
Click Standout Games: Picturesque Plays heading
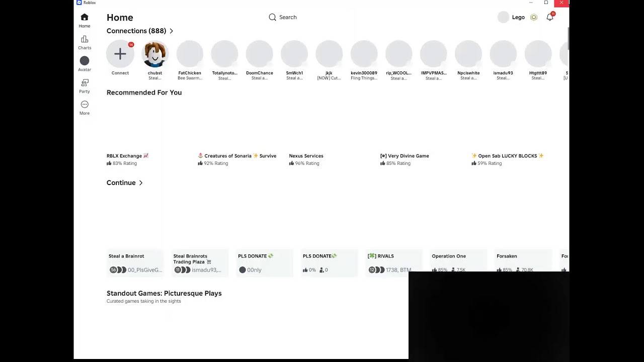coord(164,294)
